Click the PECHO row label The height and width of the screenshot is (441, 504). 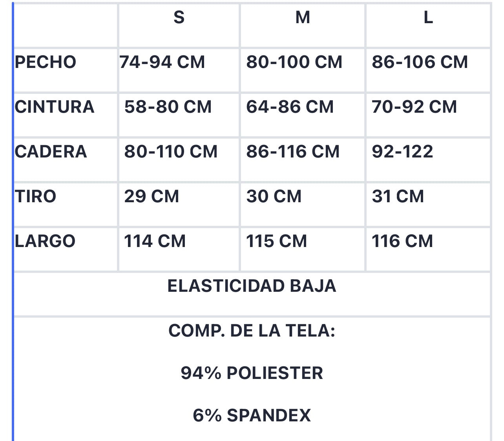coord(46,62)
